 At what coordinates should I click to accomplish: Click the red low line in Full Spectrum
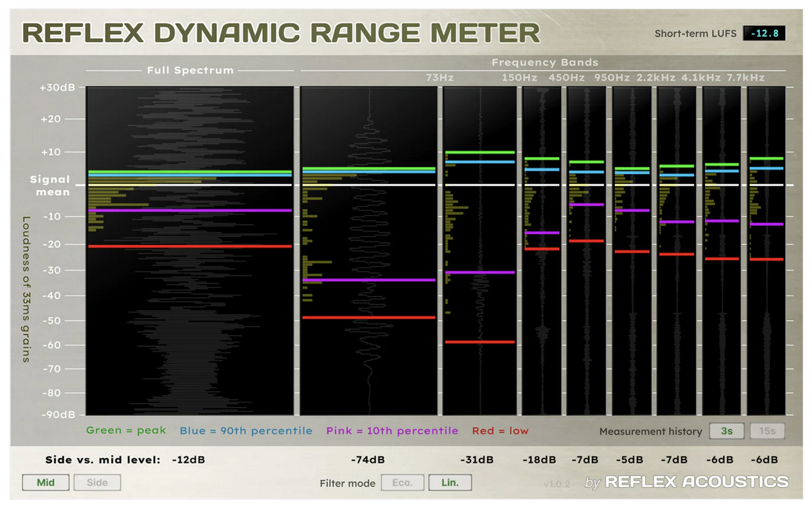[190, 246]
